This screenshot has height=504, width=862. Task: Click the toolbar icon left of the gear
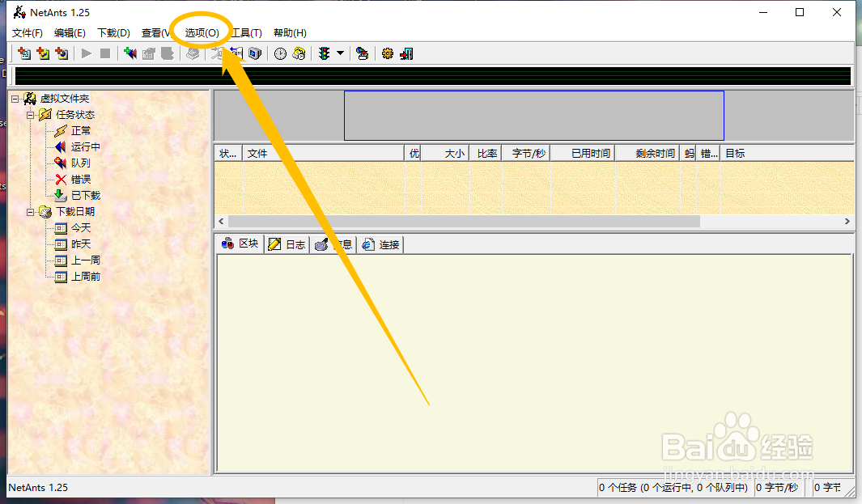point(362,53)
